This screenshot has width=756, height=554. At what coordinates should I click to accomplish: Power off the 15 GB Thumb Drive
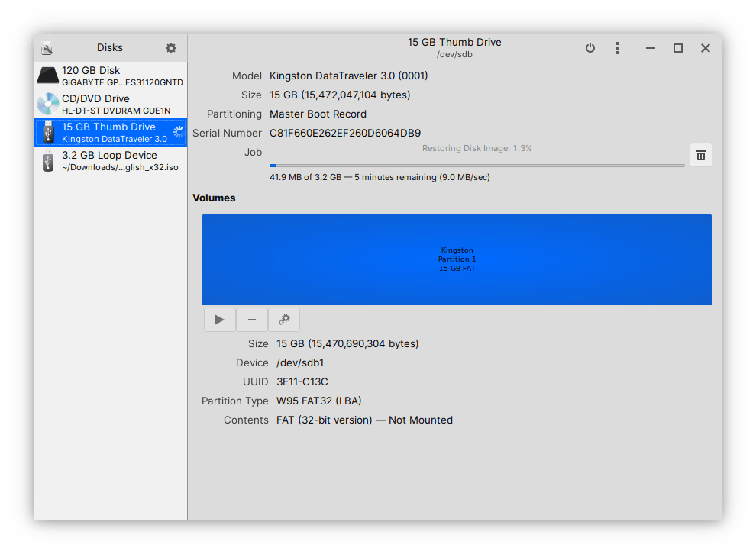pos(590,47)
